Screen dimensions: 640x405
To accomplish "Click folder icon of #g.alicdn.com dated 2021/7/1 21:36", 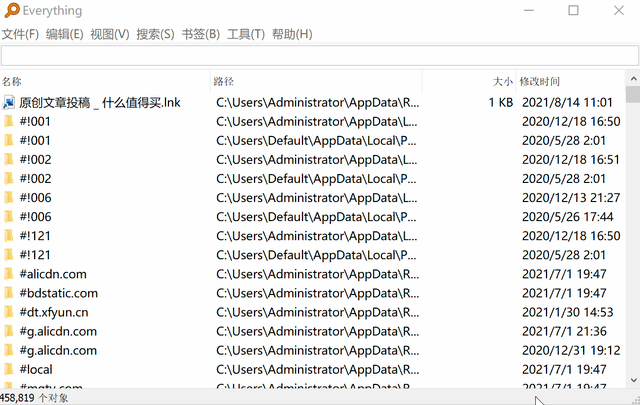I will point(9,331).
